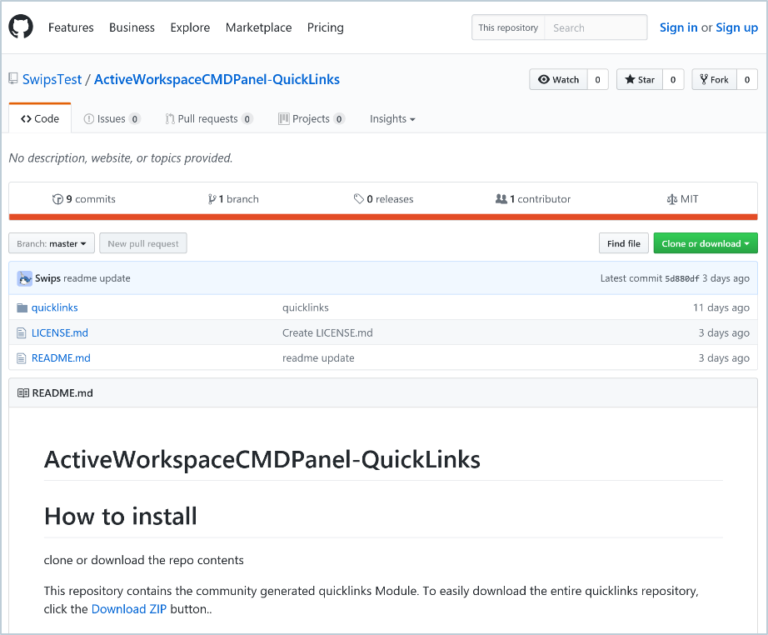Switch to the Issues tab

(111, 119)
